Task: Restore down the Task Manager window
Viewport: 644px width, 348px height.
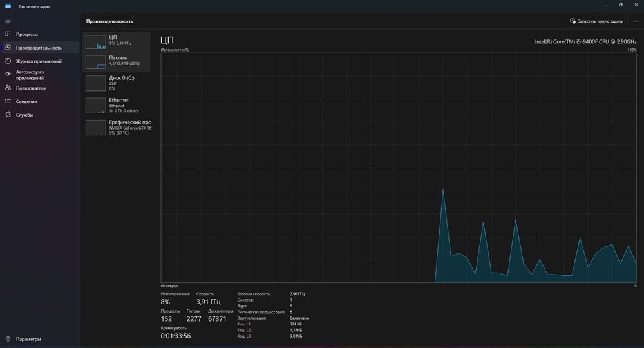Action: (620, 5)
